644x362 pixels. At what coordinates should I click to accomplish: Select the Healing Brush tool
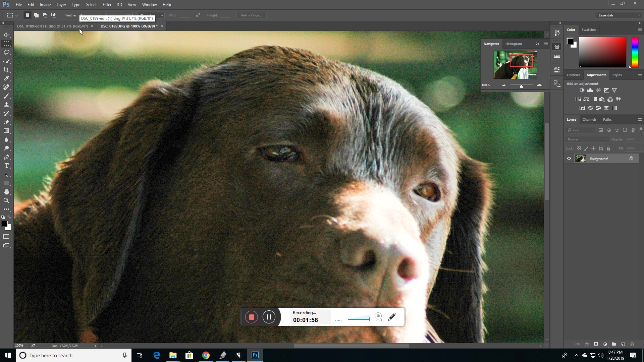[6, 87]
